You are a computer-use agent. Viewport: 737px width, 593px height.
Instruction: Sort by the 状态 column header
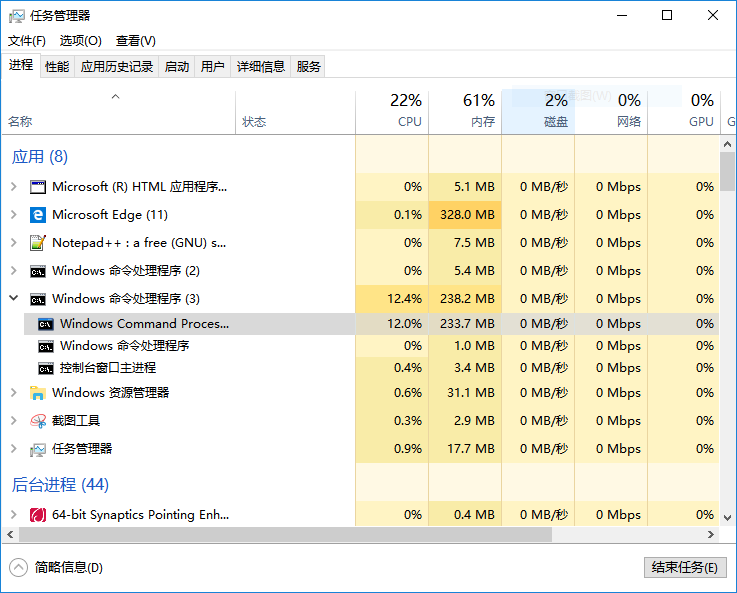pos(295,113)
